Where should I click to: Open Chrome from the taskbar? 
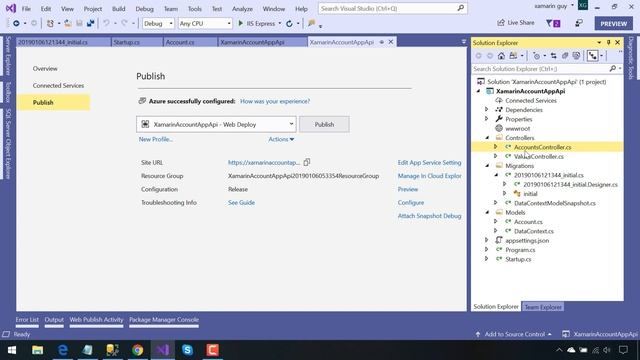click(138, 350)
